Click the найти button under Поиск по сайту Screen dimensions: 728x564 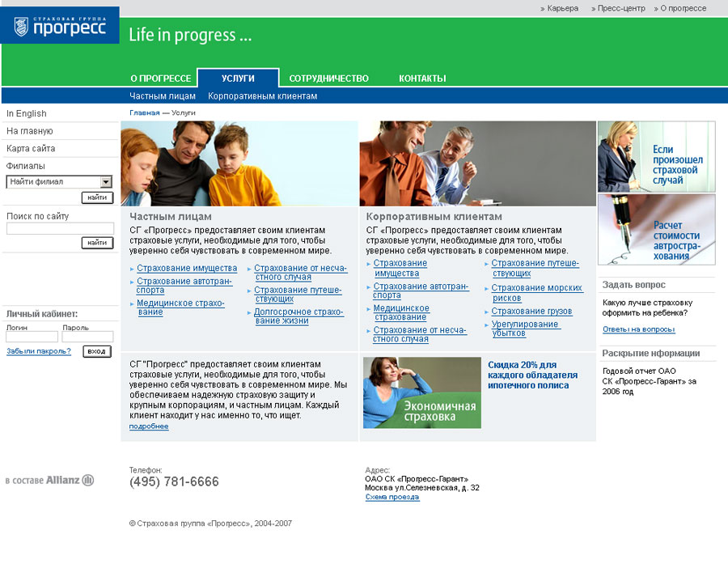pyautogui.click(x=97, y=243)
